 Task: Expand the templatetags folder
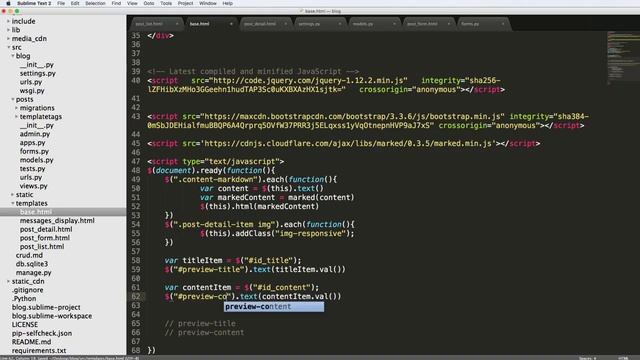[x=16, y=117]
